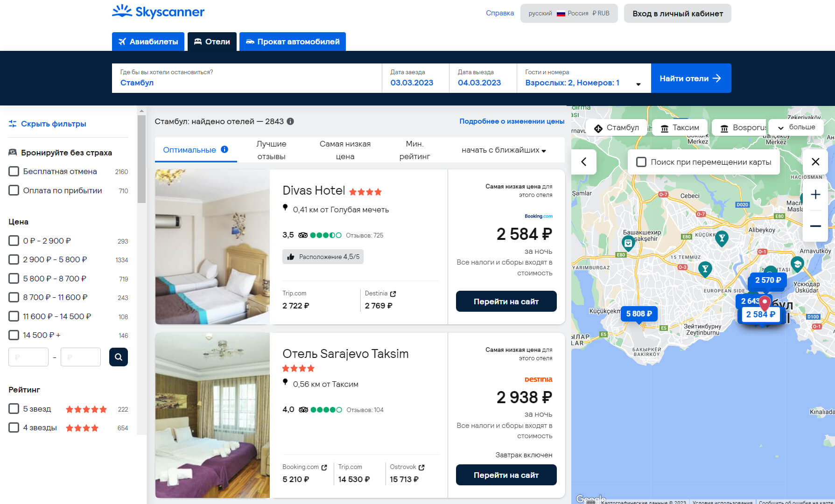835x504 pixels.
Task: Check the 11 600 ₽ - 14 500 ₽ price range
Action: click(14, 316)
